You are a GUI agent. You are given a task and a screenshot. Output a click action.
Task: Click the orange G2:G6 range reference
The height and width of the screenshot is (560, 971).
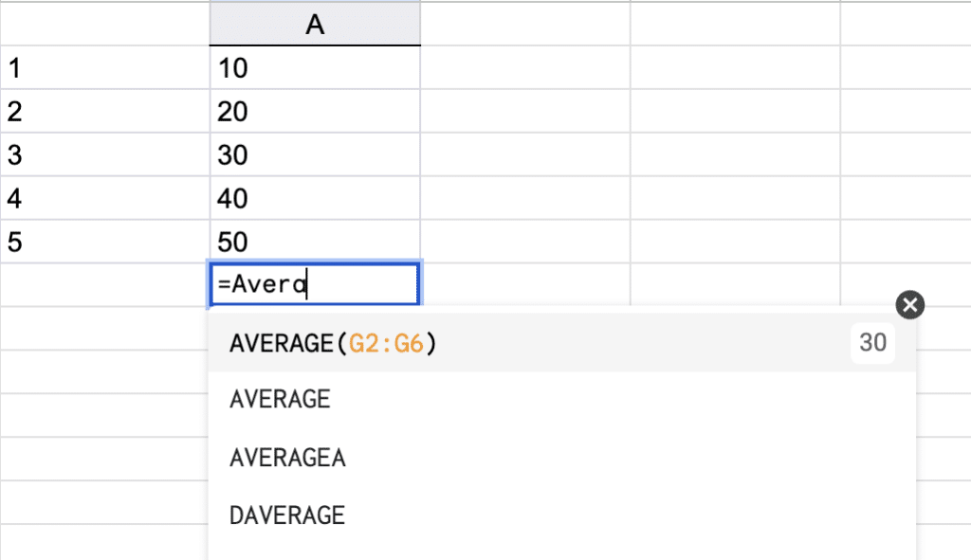pyautogui.click(x=386, y=344)
